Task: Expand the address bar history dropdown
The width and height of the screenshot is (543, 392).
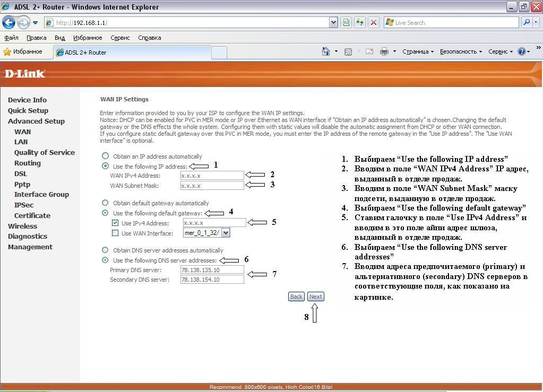Action: tap(333, 22)
